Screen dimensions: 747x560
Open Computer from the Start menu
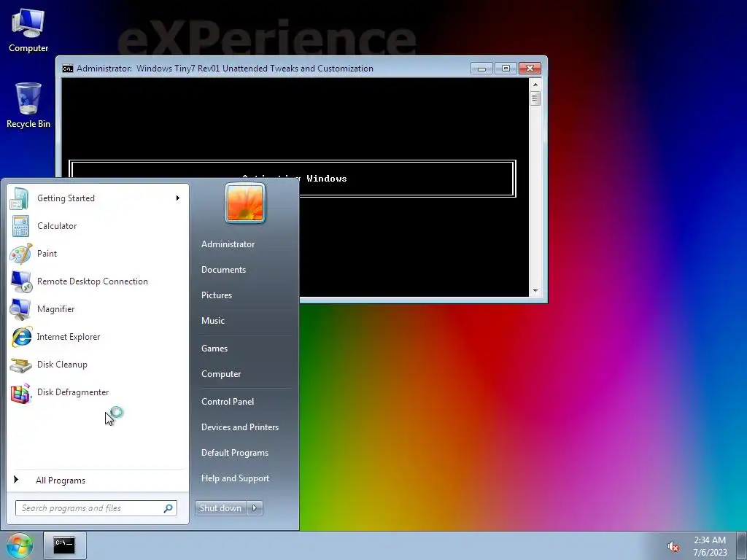click(221, 374)
